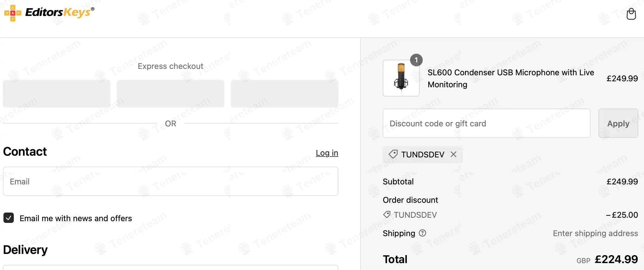This screenshot has width=644, height=270.
Task: Follow the Log in link
Action: pyautogui.click(x=327, y=153)
